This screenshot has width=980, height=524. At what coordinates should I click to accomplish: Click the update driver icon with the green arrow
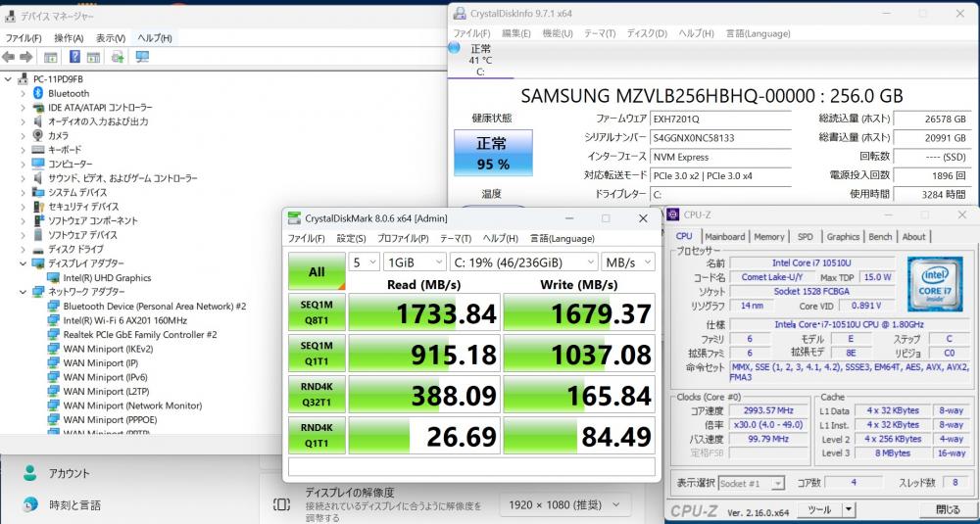point(117,57)
